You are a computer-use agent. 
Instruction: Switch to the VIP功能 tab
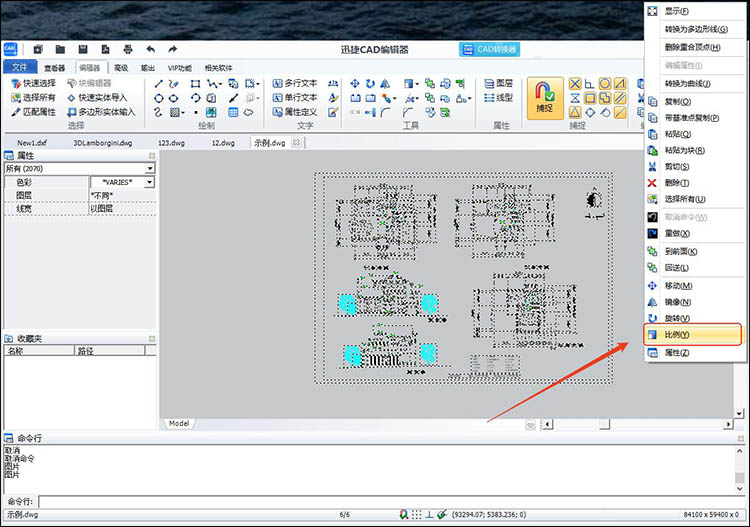180,68
